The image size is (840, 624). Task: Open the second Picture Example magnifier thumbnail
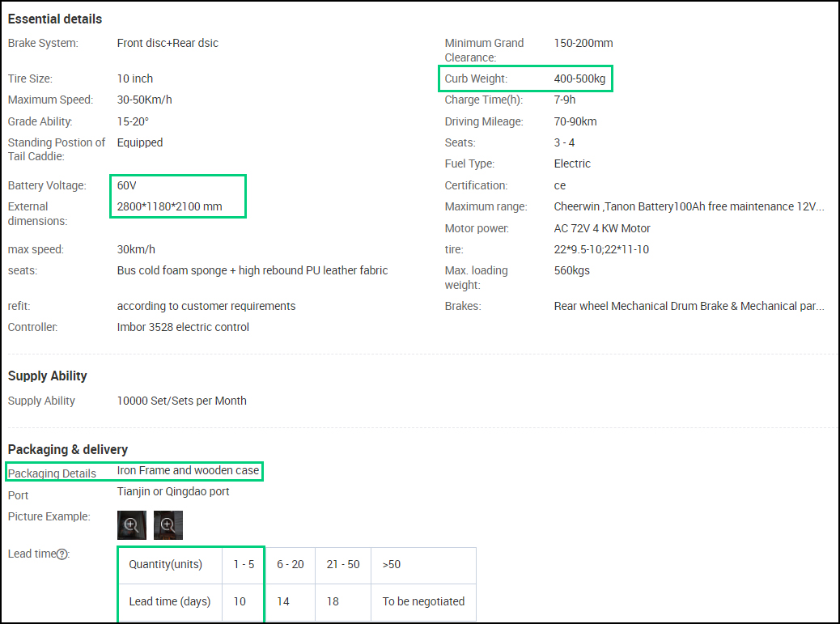(x=168, y=524)
